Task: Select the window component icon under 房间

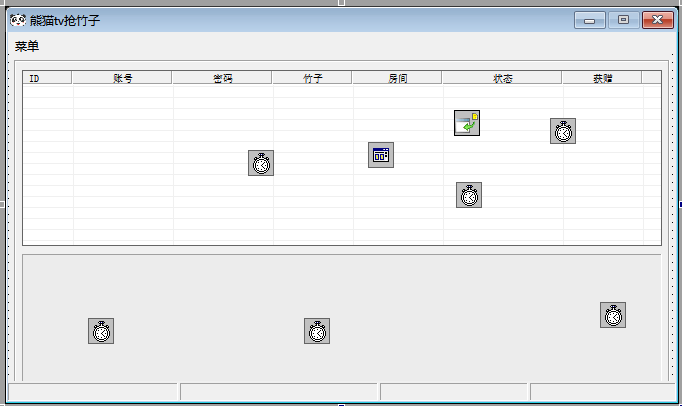Action: [380, 154]
